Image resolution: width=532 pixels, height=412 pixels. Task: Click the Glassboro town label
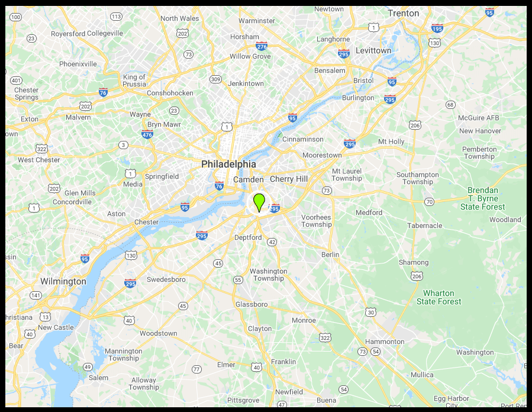[x=252, y=304]
